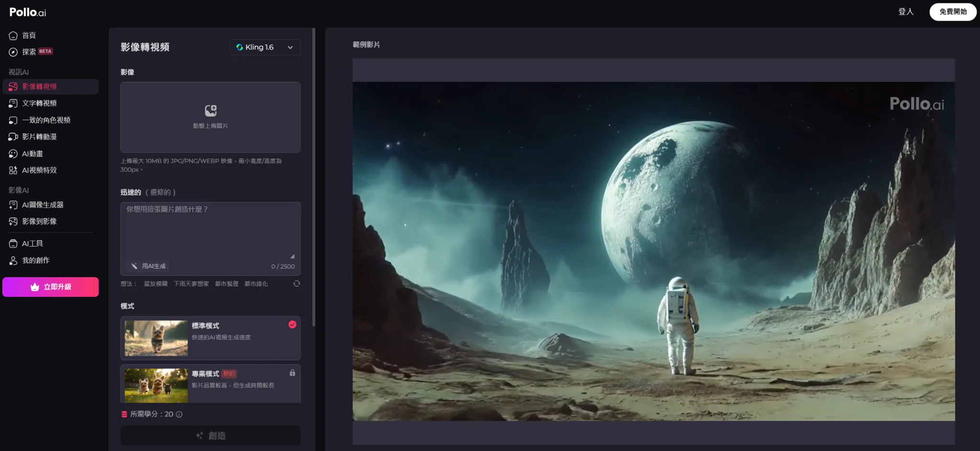Expand the AI工具 sidebar section

click(x=33, y=244)
